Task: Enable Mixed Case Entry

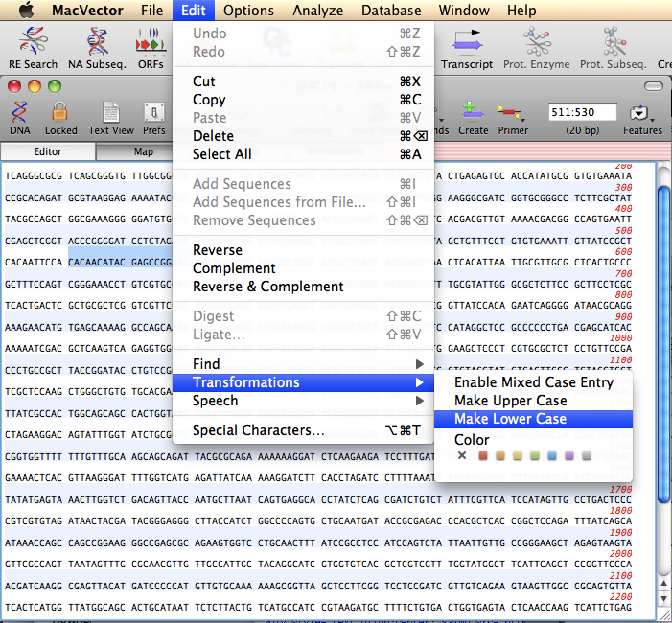Action: pyautogui.click(x=533, y=382)
